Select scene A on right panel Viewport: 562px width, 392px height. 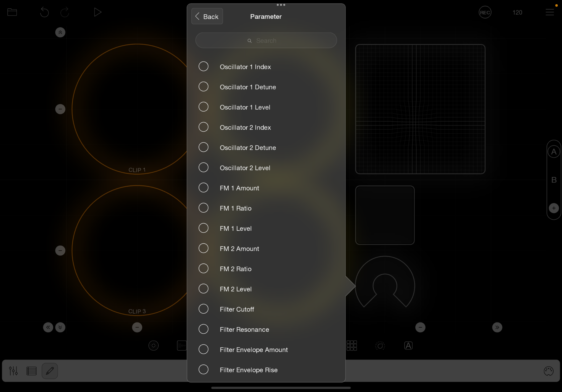pos(554,152)
